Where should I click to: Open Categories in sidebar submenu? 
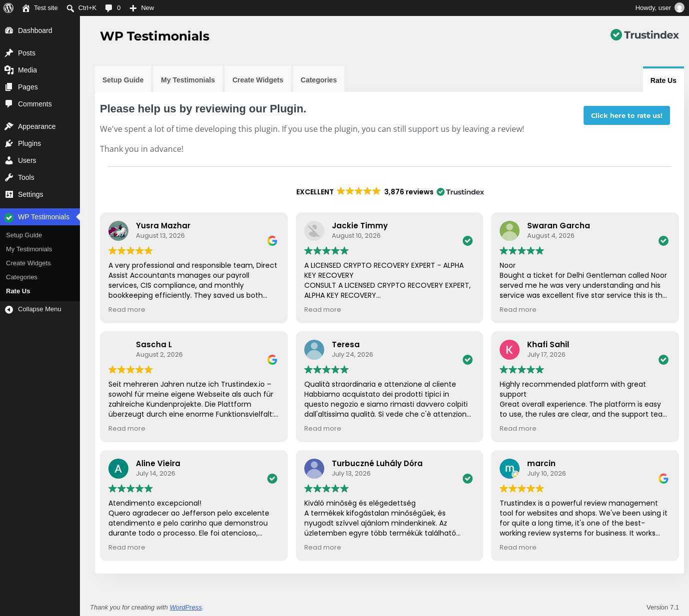(x=21, y=277)
